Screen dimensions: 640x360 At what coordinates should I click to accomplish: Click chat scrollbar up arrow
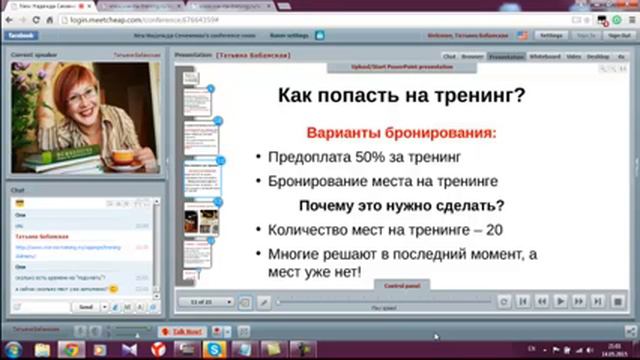click(156, 202)
